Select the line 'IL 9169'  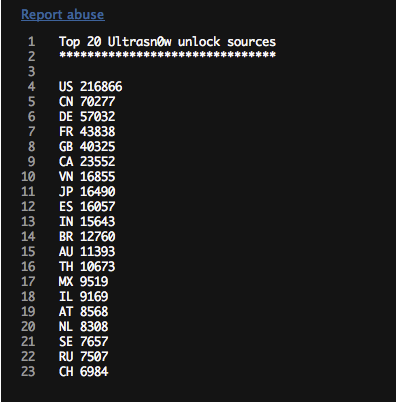(x=83, y=297)
